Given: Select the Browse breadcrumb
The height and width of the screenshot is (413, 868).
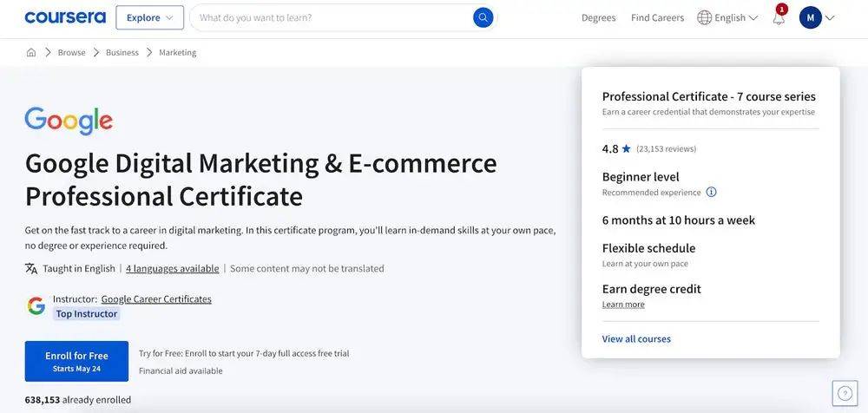Looking at the screenshot, I should 72,53.
